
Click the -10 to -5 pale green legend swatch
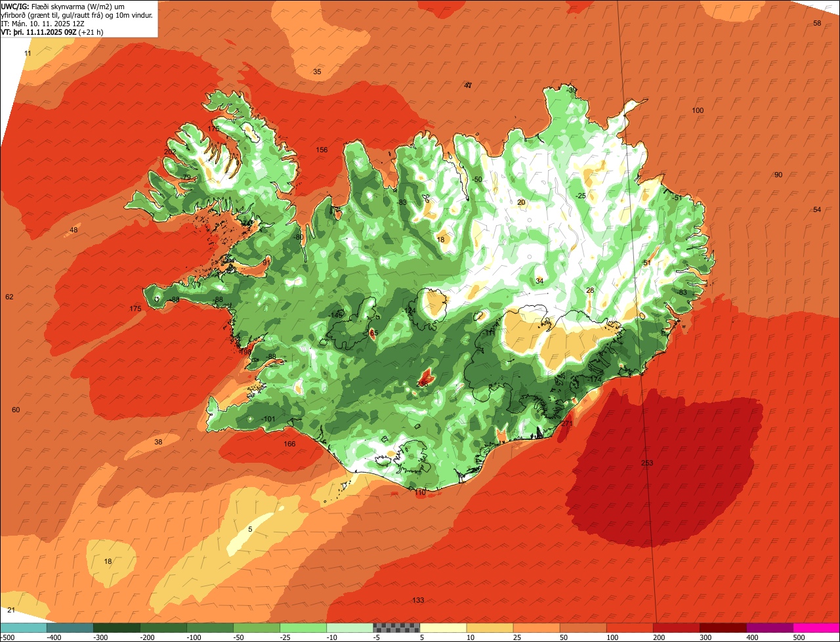[350, 628]
